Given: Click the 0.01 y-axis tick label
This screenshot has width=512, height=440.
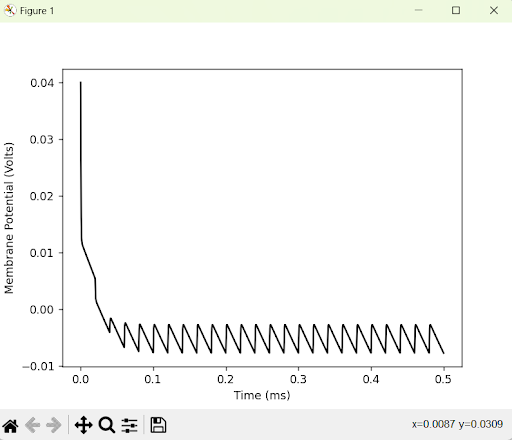Looking at the screenshot, I should click(x=42, y=253).
